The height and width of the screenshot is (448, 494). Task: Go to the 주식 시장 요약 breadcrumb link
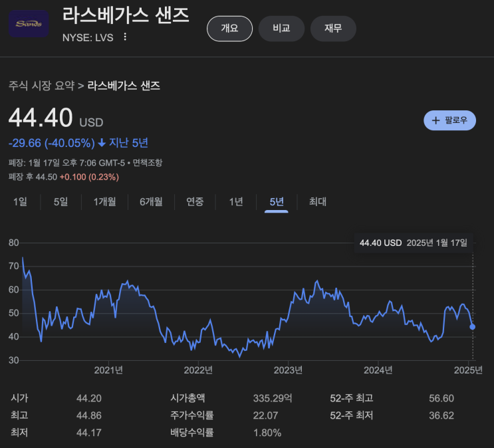point(42,86)
